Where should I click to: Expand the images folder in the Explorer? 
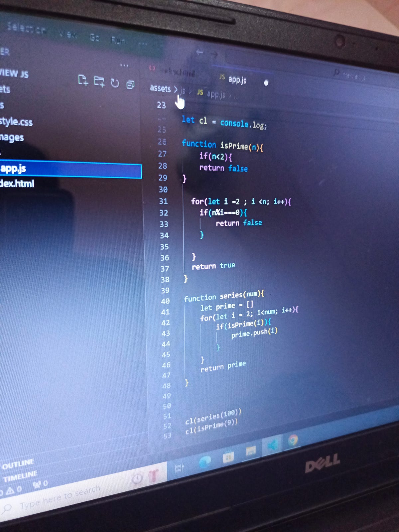12,137
